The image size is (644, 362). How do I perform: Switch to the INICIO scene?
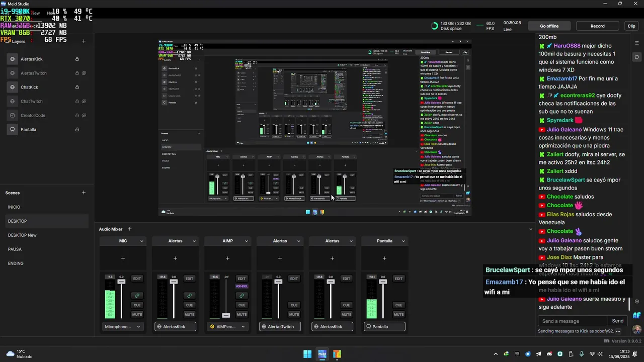pos(47,207)
